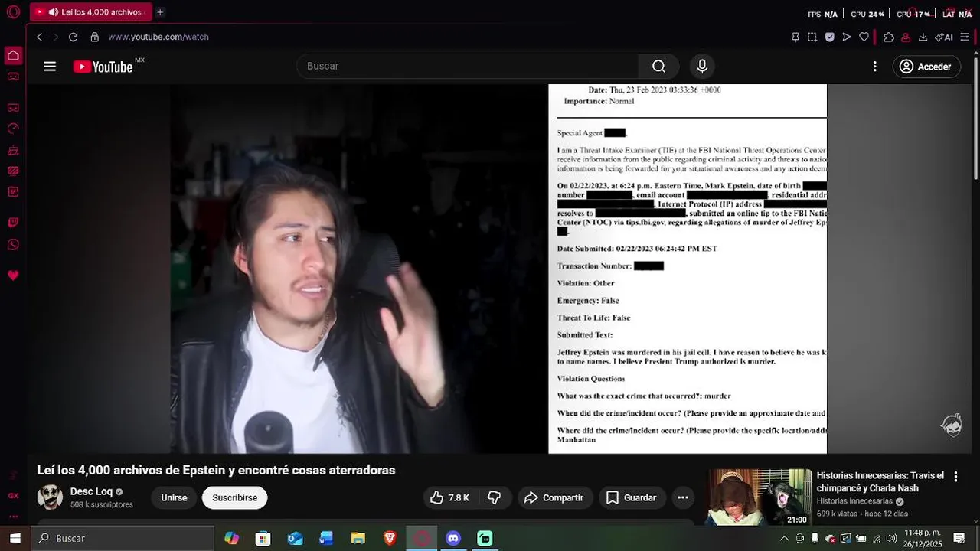Open Brave browser from taskbar

click(x=390, y=538)
